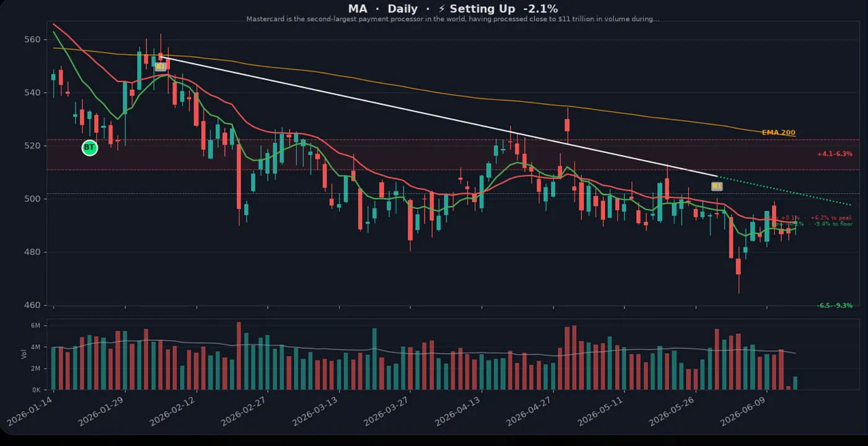
Task: Click the green BT marker circle
Action: click(90, 148)
